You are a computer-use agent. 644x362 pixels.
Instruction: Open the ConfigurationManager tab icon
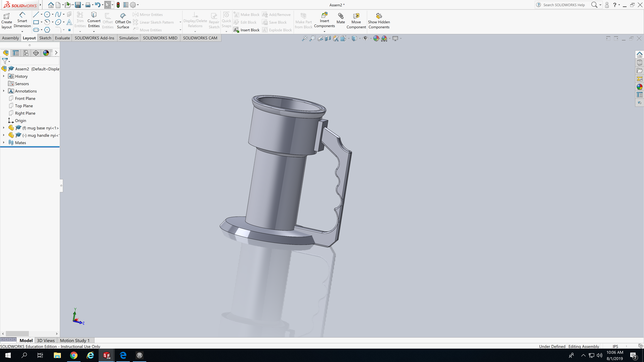click(26, 53)
